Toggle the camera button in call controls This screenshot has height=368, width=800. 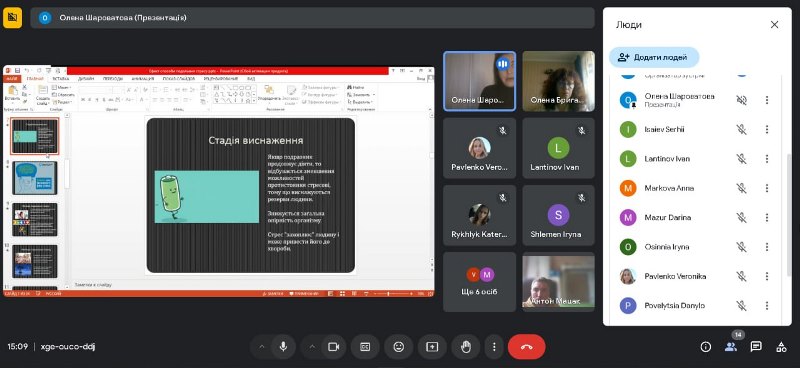click(334, 347)
